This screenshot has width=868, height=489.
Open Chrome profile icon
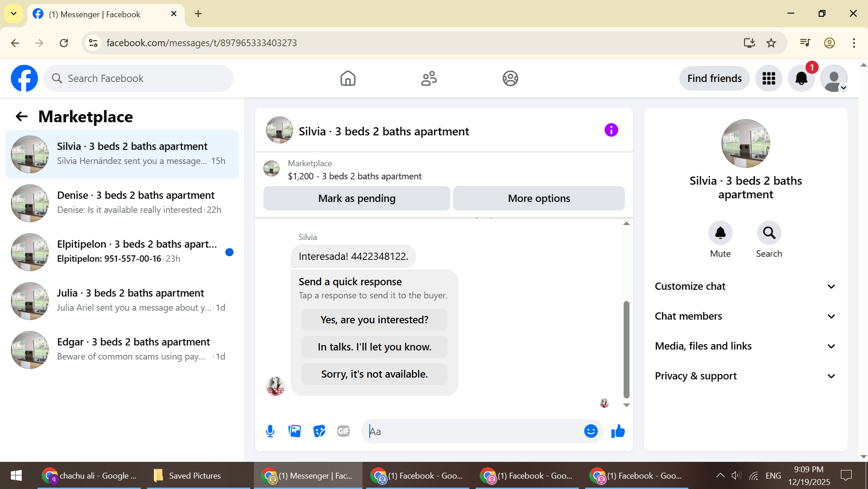(x=829, y=43)
